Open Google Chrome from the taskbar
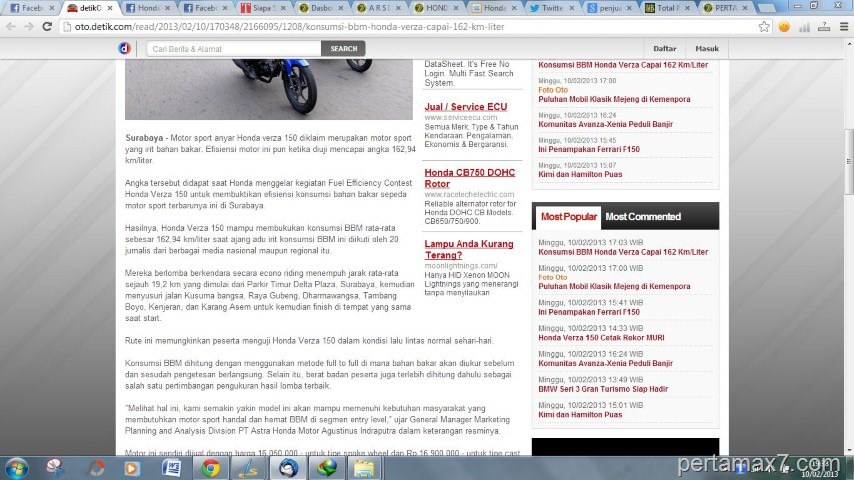This screenshot has height=480, width=854. pyautogui.click(x=211, y=467)
